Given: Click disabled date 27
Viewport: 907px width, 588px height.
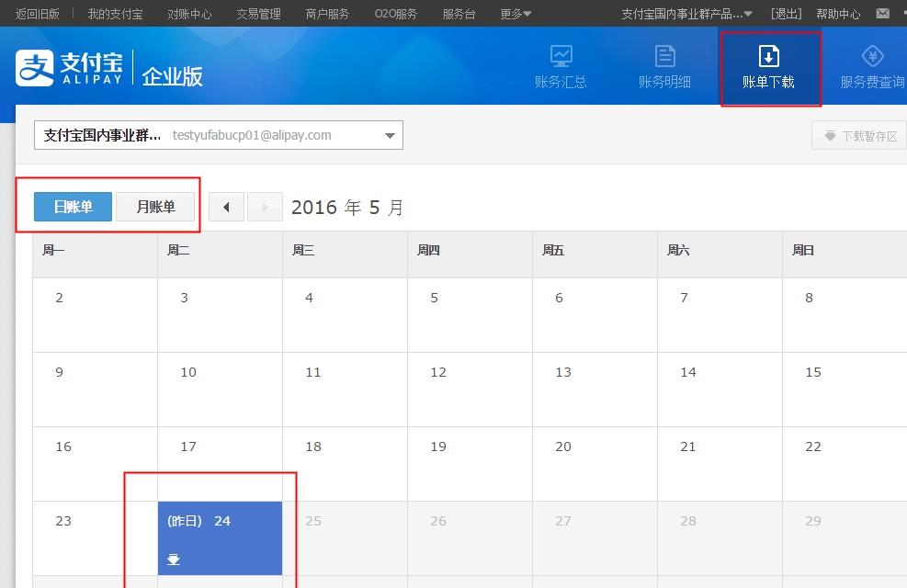Looking at the screenshot, I should coord(595,538).
